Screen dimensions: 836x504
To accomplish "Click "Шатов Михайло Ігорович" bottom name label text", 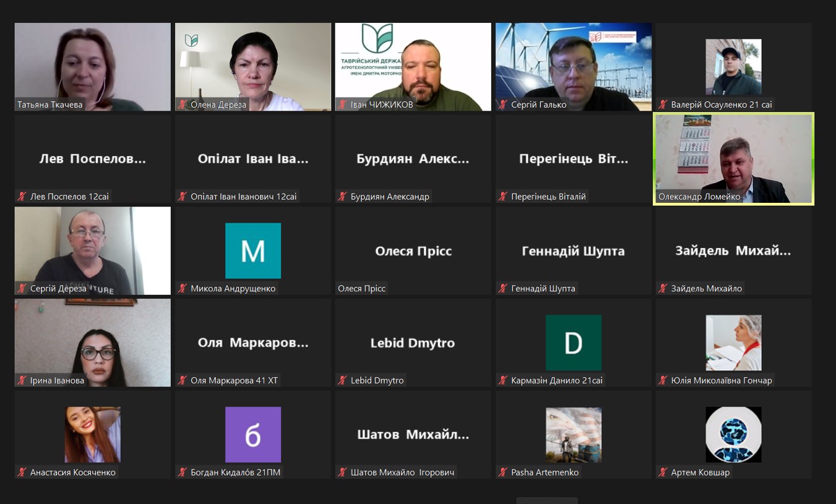I will tap(403, 472).
